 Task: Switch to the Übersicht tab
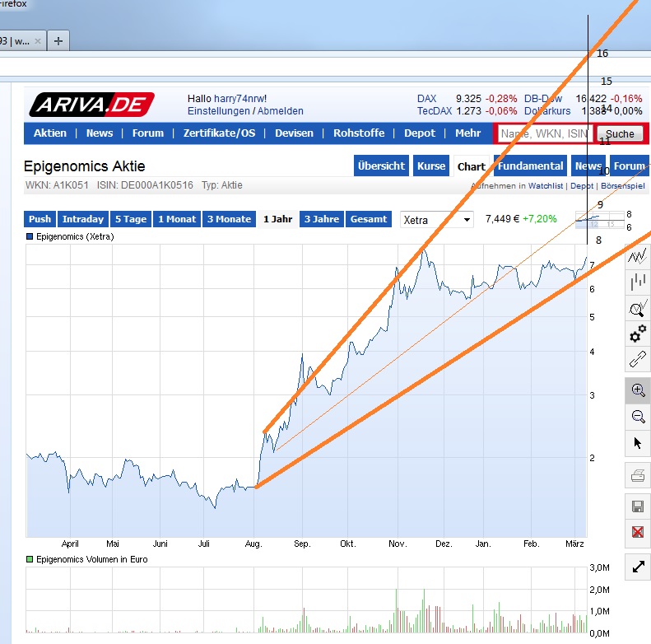381,166
